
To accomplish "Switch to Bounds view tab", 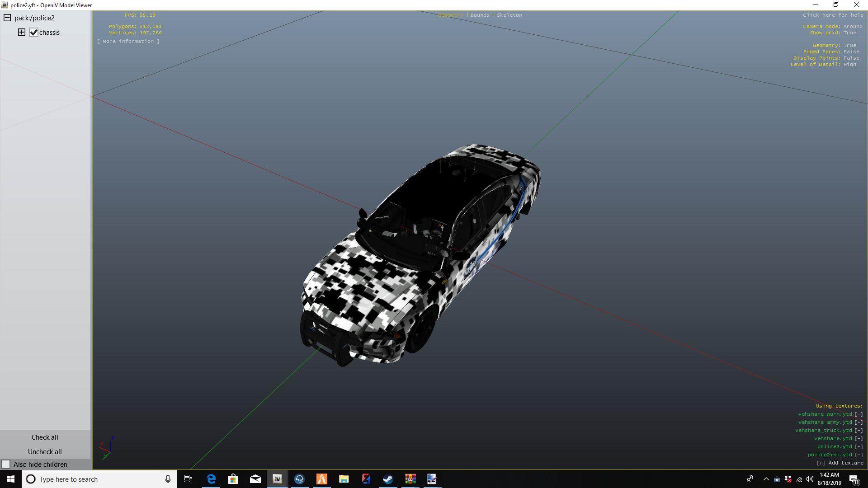I will click(480, 15).
